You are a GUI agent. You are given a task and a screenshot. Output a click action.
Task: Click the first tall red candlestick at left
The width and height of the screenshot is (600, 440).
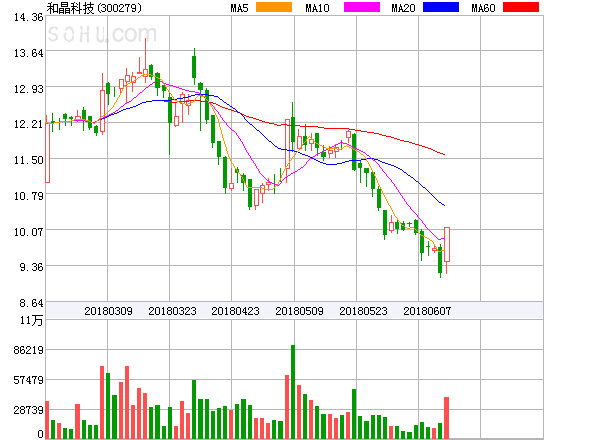pos(47,151)
